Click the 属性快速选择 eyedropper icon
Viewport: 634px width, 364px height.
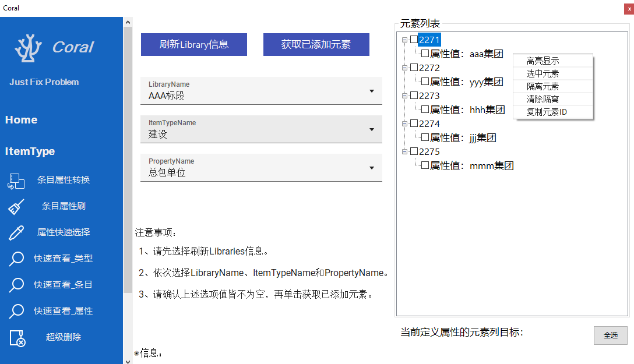(x=16, y=232)
